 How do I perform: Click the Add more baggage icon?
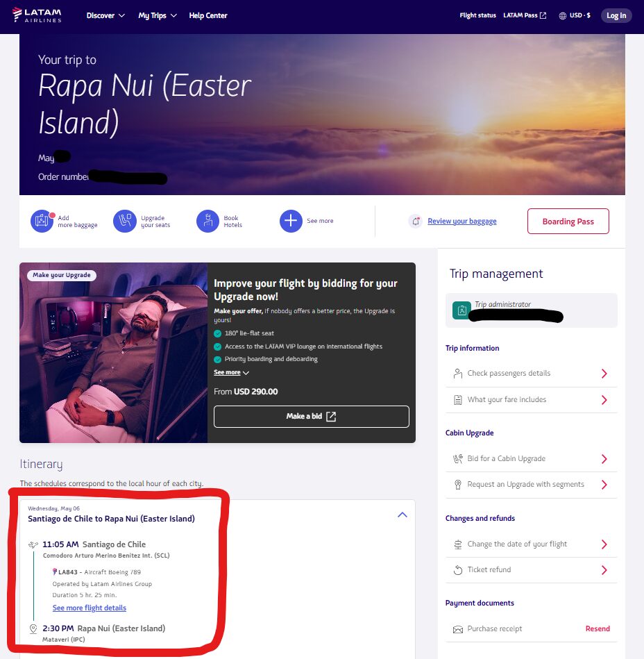42,221
